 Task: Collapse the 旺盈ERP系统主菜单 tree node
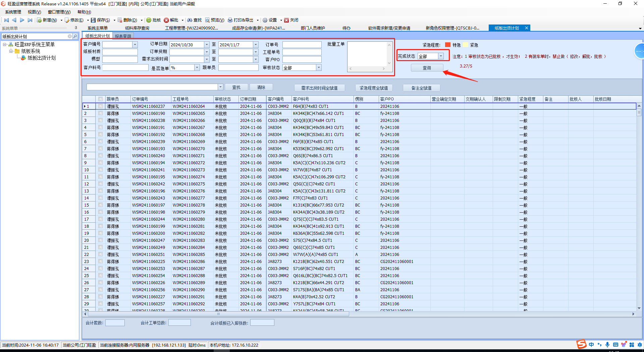5,44
